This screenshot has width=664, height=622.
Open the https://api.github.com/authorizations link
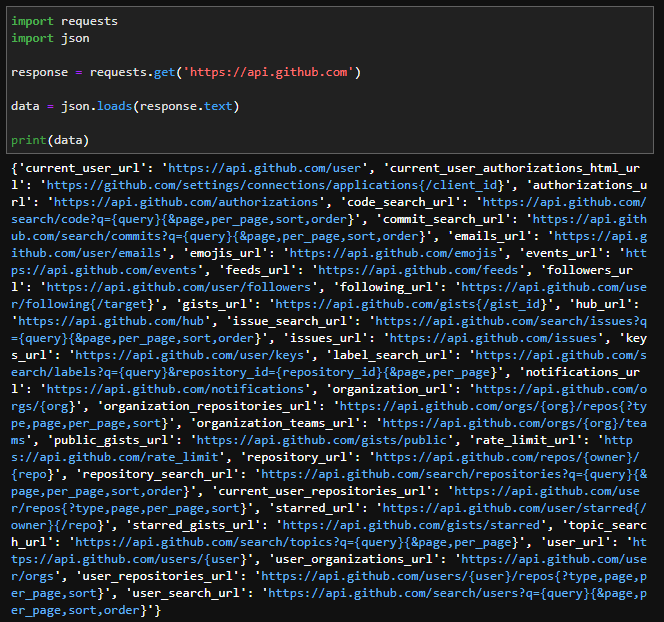(x=186, y=202)
